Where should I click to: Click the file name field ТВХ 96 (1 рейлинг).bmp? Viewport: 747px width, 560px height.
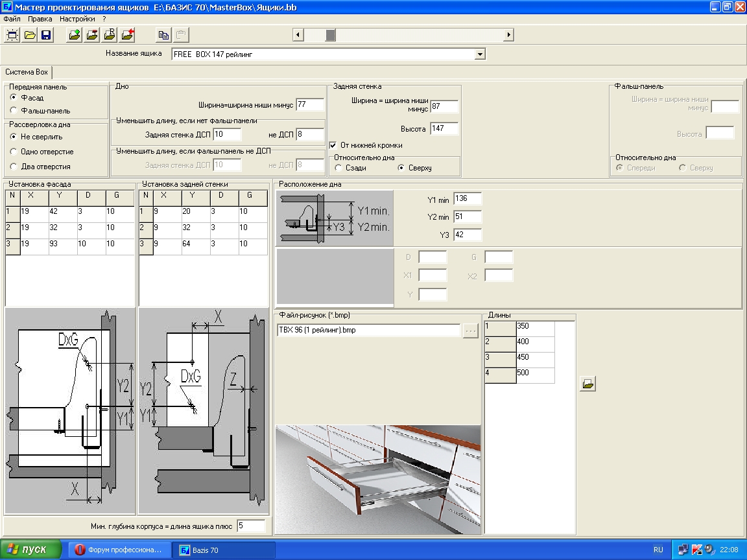[x=369, y=330]
